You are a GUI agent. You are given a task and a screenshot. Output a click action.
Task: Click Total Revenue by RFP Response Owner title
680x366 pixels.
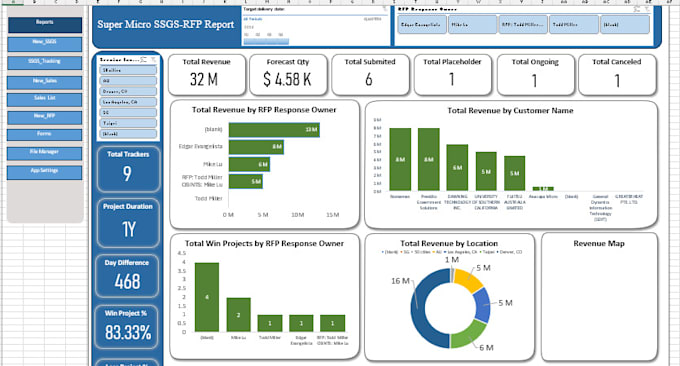(x=264, y=110)
